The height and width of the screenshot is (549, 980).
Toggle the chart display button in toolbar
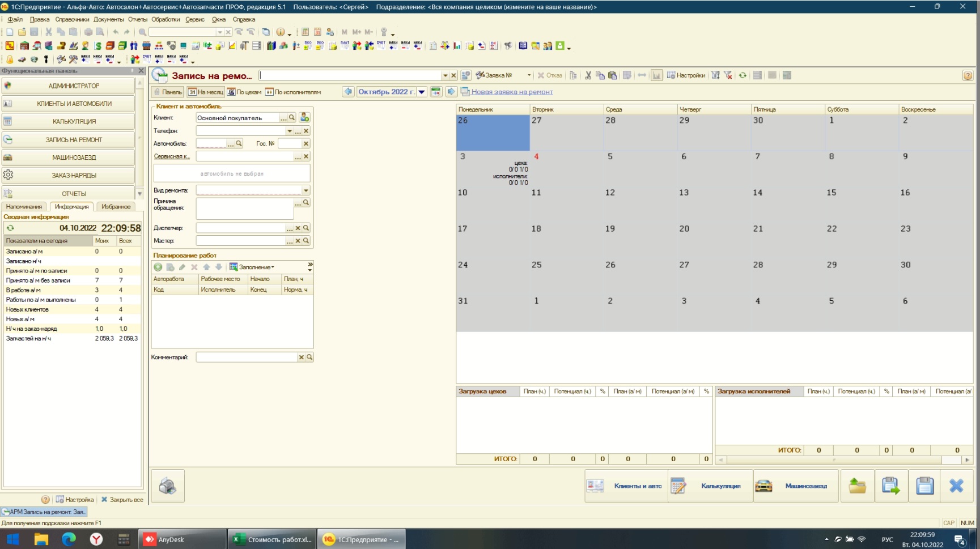coord(656,75)
